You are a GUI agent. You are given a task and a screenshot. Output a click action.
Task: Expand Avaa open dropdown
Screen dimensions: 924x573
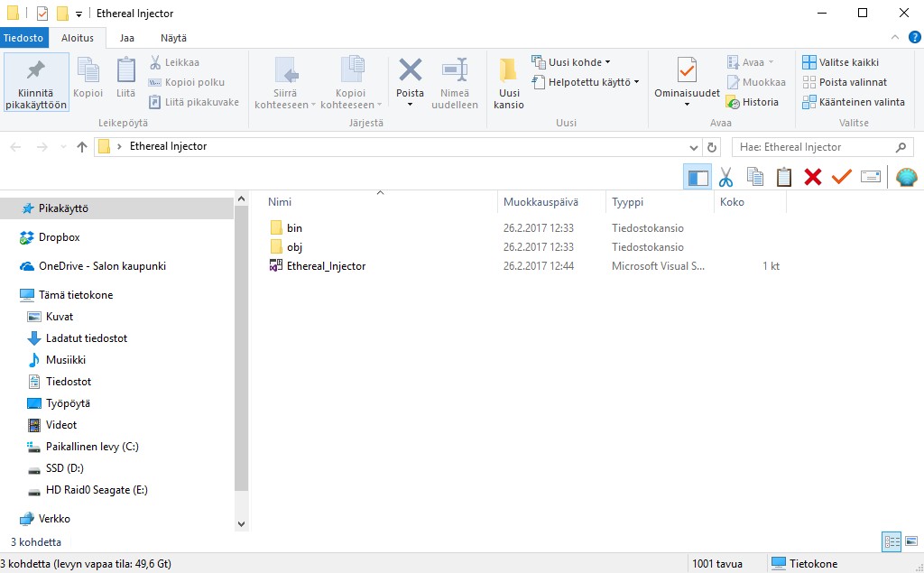click(771, 62)
